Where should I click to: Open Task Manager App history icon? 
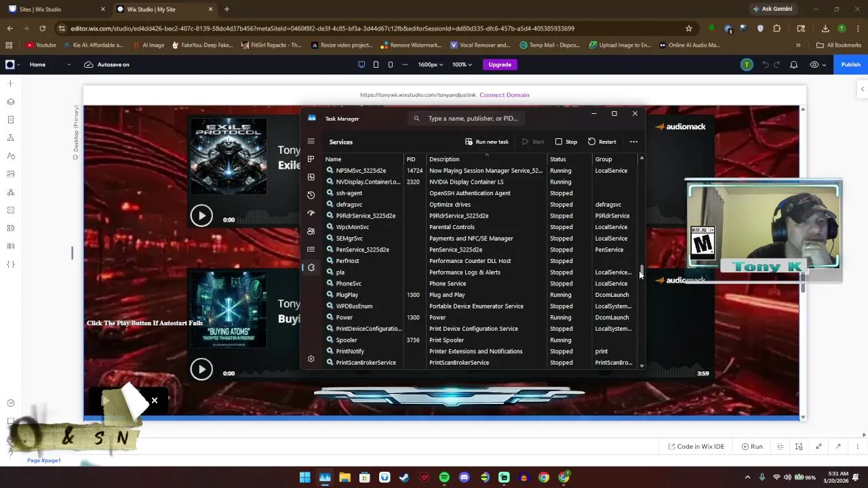311,195
